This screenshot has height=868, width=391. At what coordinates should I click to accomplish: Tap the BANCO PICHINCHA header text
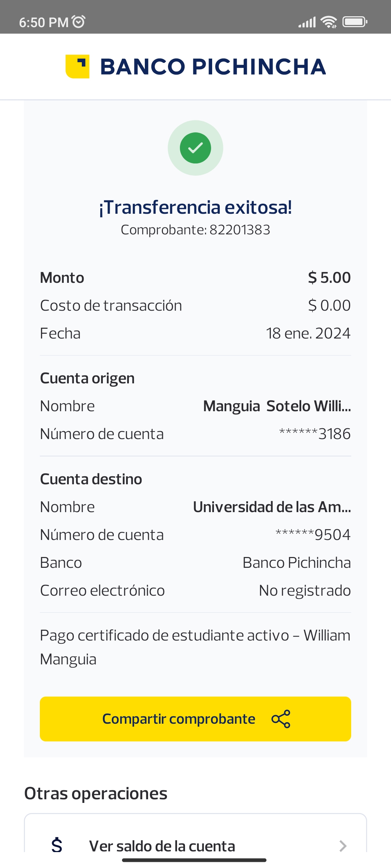pos(213,67)
